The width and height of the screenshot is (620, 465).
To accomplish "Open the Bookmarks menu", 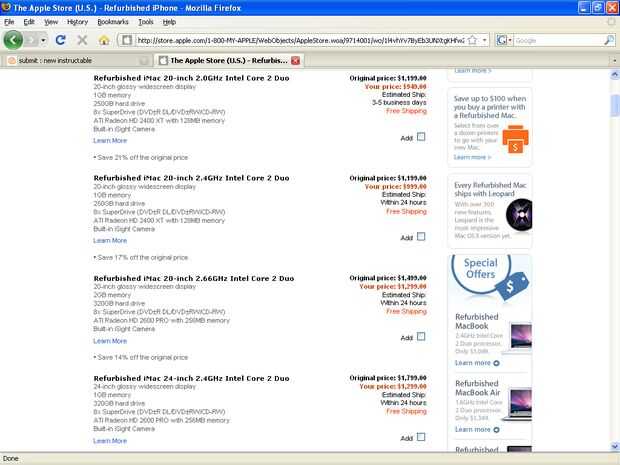I will tap(113, 22).
